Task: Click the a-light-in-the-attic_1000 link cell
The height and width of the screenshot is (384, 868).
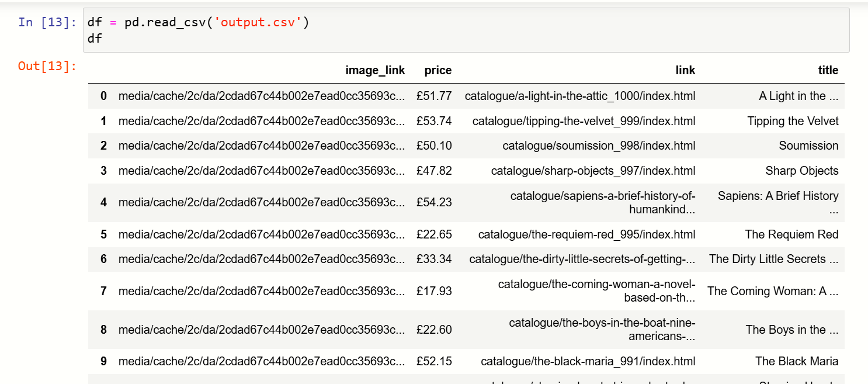Action: point(580,96)
